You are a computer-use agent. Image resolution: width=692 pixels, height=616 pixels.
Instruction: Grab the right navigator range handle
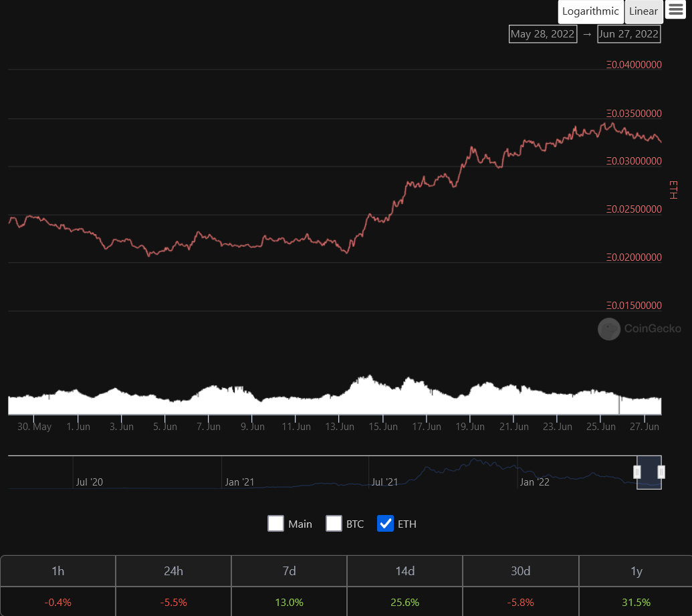click(661, 472)
